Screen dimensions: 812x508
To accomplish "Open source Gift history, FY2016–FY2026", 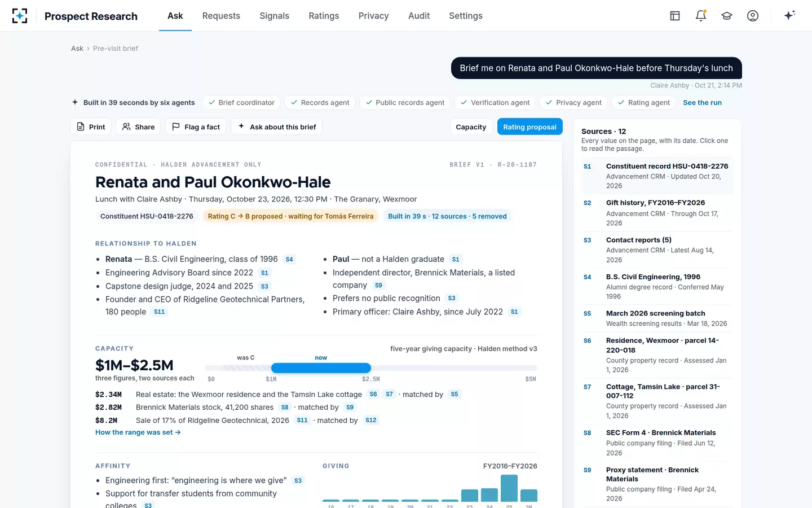I will tap(657, 213).
